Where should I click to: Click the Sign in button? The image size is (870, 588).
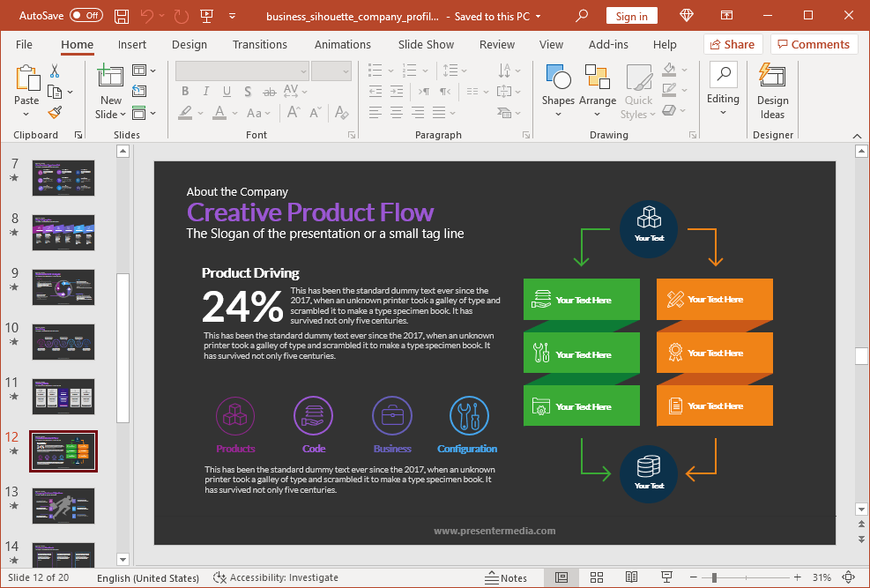[631, 16]
